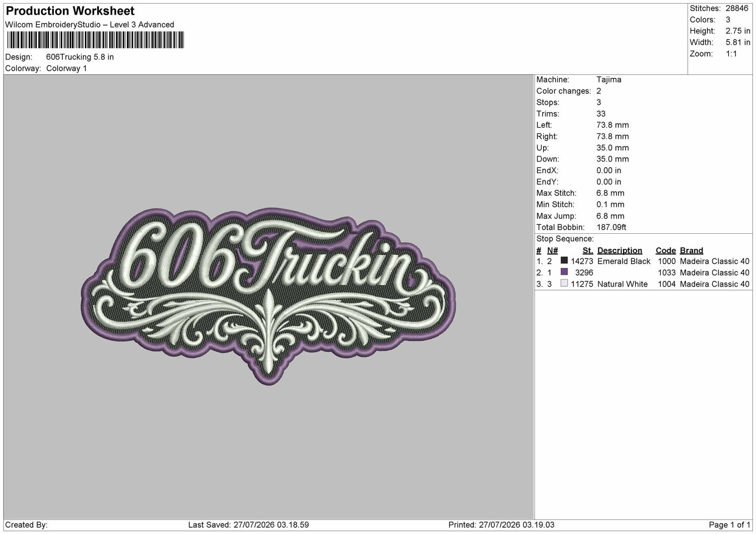
Task: Click the Zoom value 1:1
Action: pos(731,54)
